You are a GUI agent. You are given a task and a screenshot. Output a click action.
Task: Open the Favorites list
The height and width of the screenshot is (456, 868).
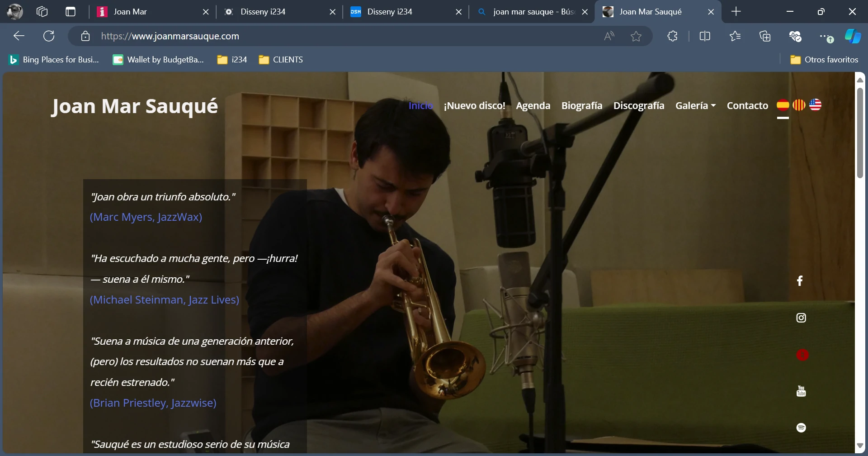coord(735,36)
